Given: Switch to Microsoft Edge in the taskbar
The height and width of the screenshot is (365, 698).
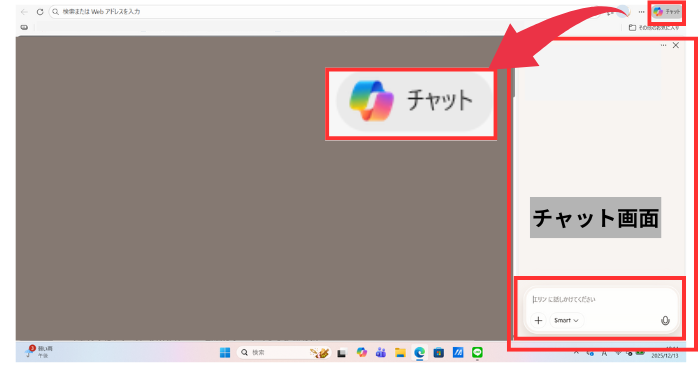Looking at the screenshot, I should 419,353.
